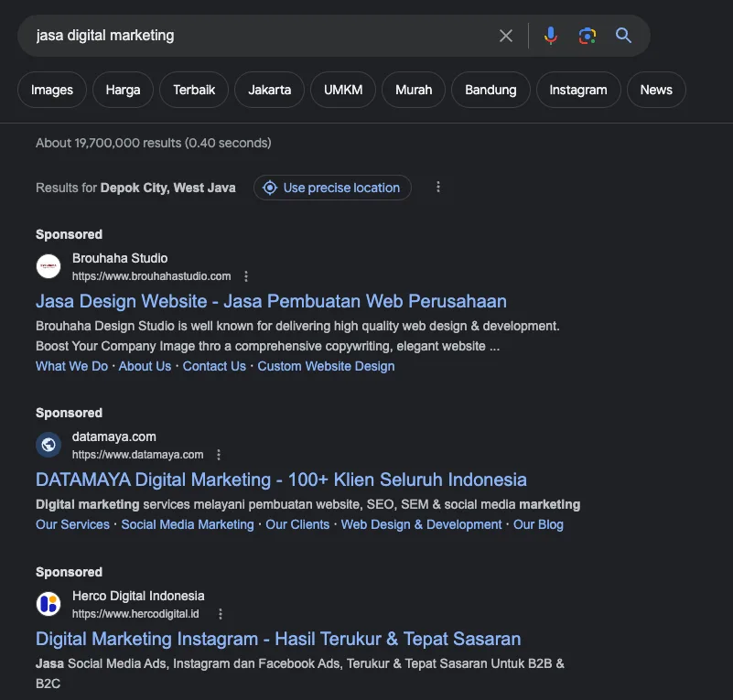The image size is (733, 700).
Task: Clear the search query with the X icon
Action: pos(506,35)
